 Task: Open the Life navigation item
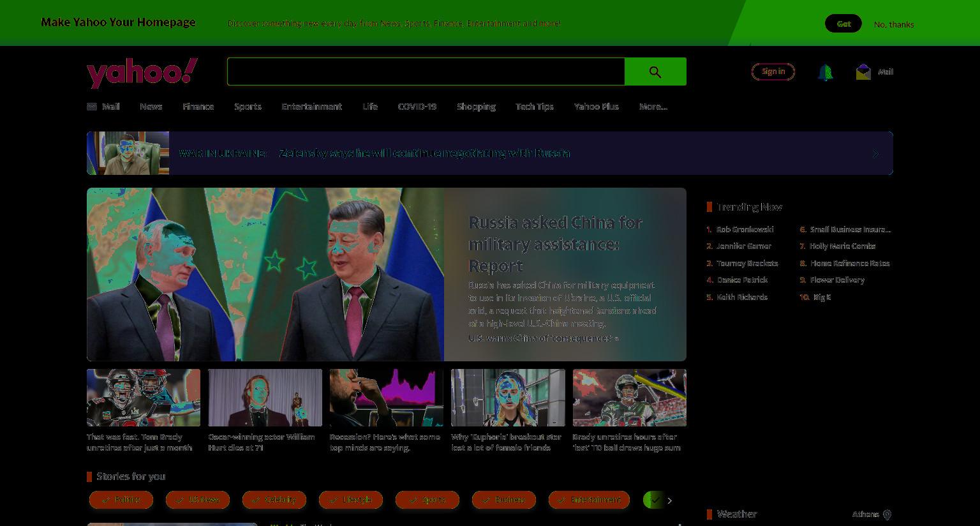click(x=370, y=107)
